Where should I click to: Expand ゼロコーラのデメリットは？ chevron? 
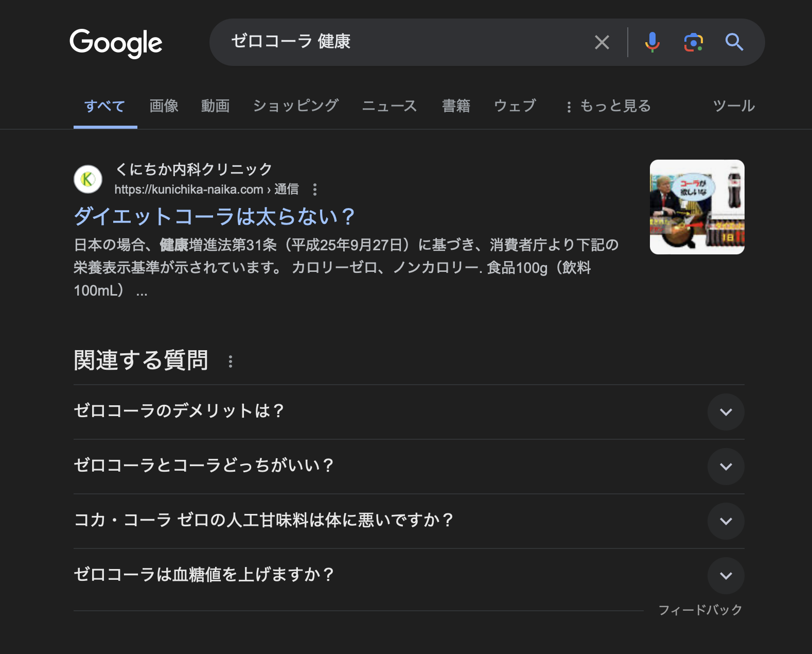(x=726, y=412)
